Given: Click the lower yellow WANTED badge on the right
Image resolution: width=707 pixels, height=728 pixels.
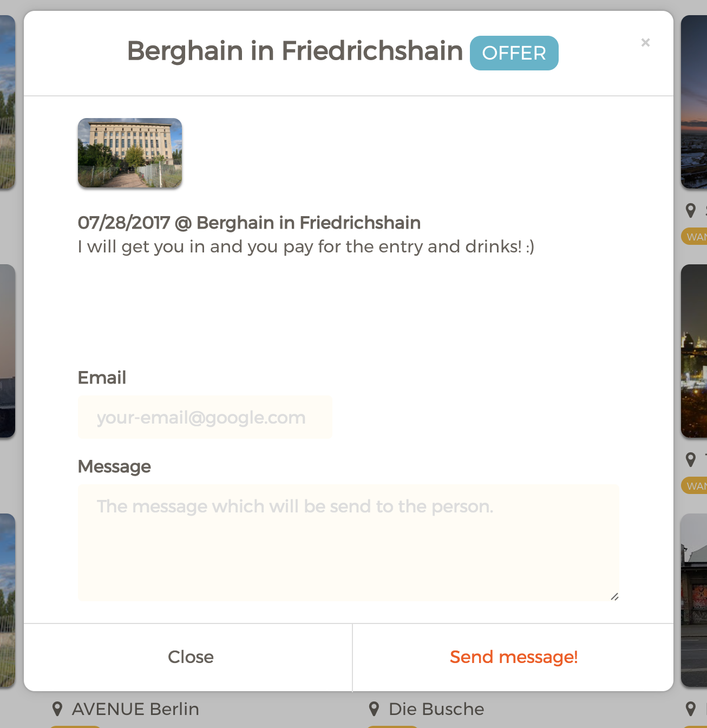Looking at the screenshot, I should click(x=695, y=486).
